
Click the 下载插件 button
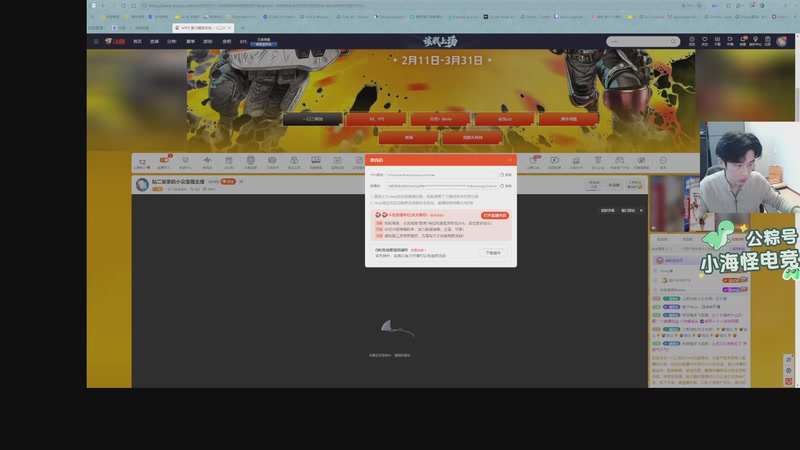click(x=493, y=253)
